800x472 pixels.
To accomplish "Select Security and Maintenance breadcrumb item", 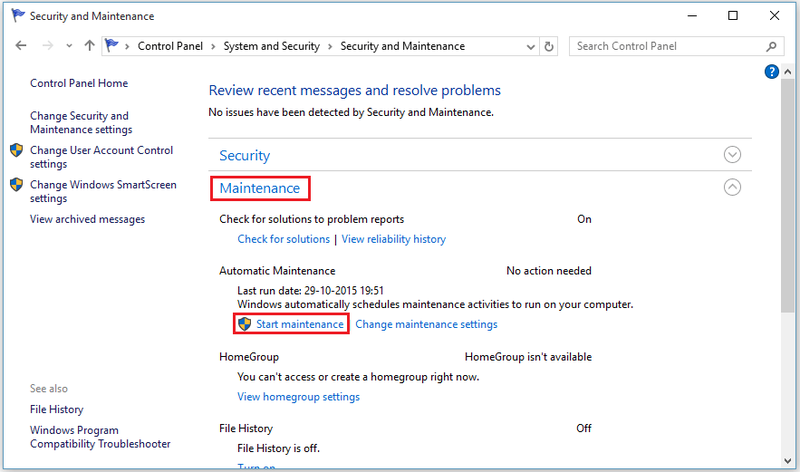I will click(x=403, y=46).
